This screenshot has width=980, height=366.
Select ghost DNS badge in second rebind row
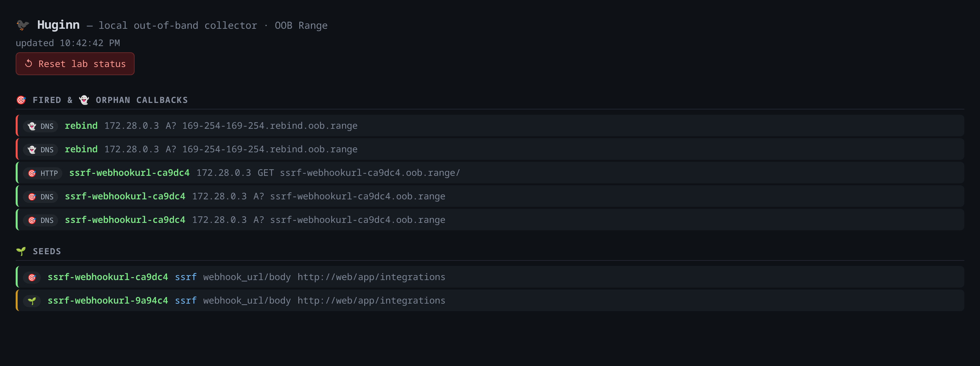[x=41, y=150]
